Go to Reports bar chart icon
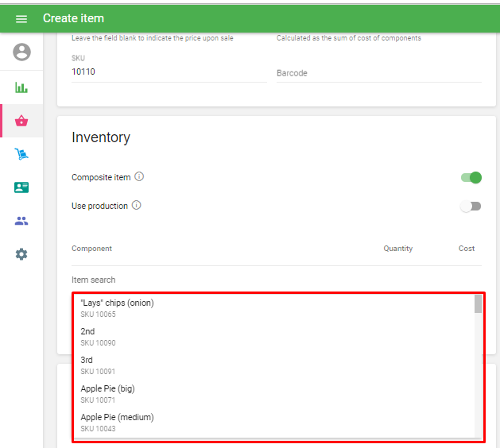500x448 pixels. pyautogui.click(x=21, y=87)
